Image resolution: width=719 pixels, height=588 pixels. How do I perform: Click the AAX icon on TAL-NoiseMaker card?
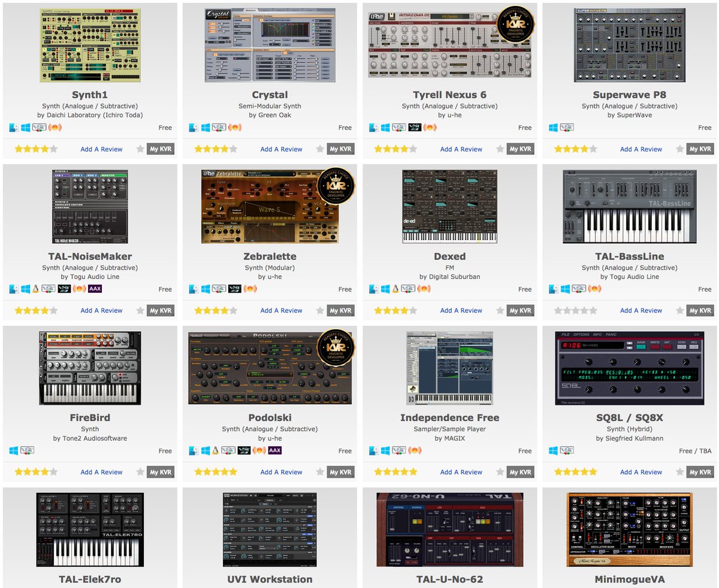[x=95, y=289]
